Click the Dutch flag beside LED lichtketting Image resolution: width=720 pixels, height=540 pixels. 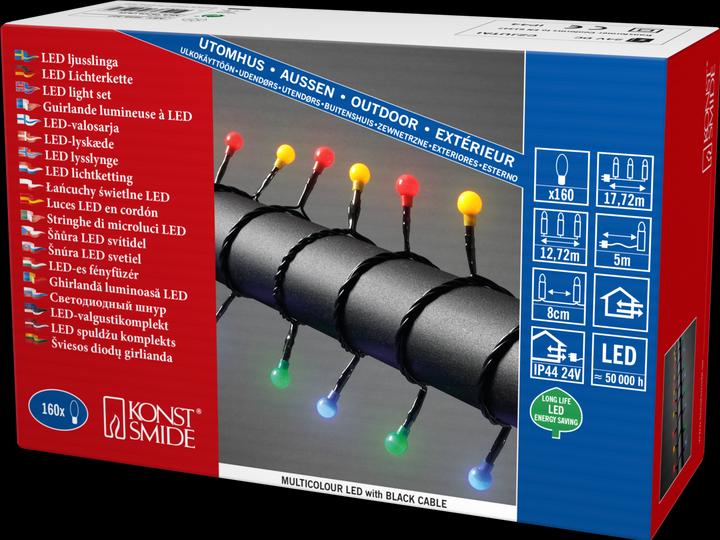coord(30,169)
